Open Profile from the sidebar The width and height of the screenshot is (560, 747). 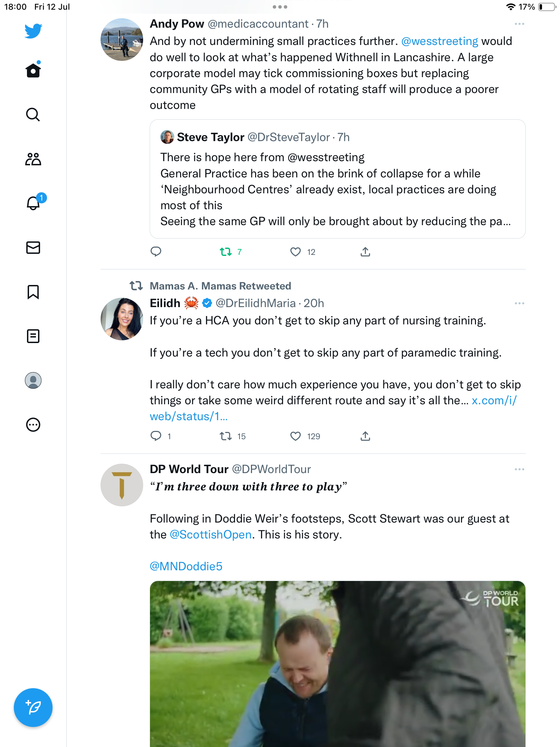click(x=33, y=380)
